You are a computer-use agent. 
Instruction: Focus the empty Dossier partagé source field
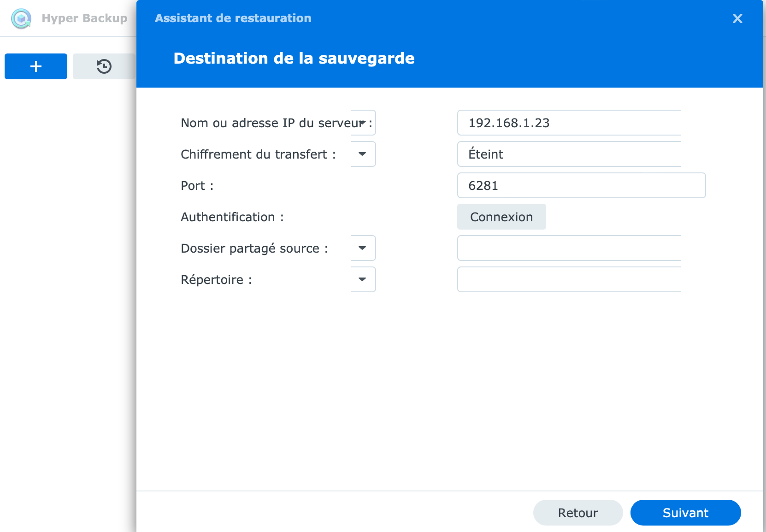569,248
